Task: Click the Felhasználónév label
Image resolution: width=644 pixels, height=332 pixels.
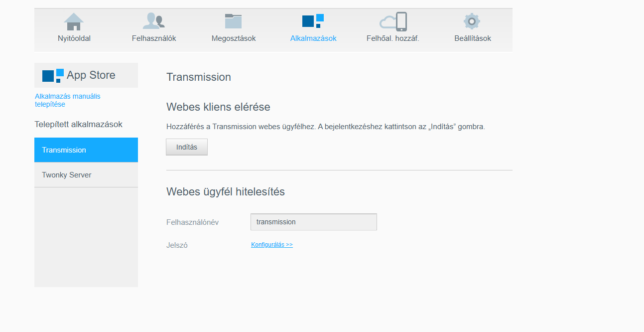Action: coord(192,222)
